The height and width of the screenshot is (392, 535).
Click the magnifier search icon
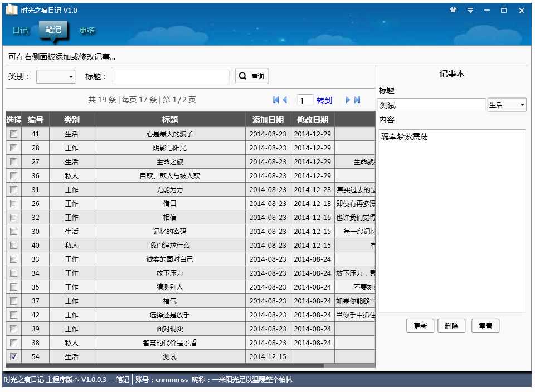[242, 76]
